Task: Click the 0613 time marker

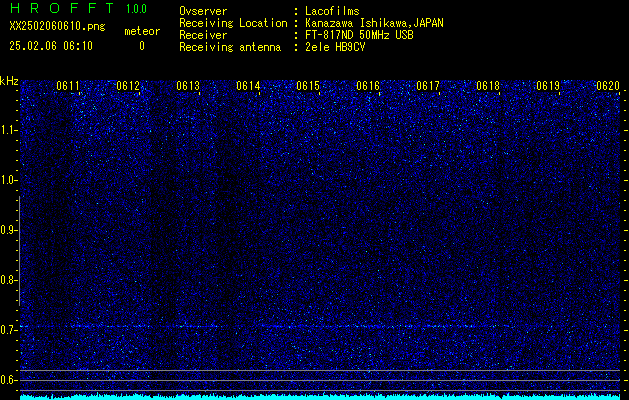Action: 188,86
